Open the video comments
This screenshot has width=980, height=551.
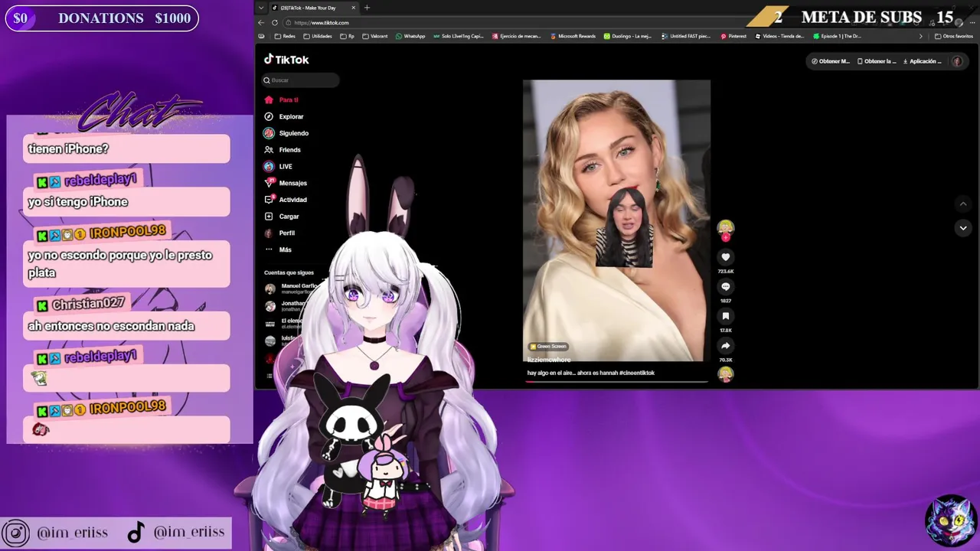(725, 286)
